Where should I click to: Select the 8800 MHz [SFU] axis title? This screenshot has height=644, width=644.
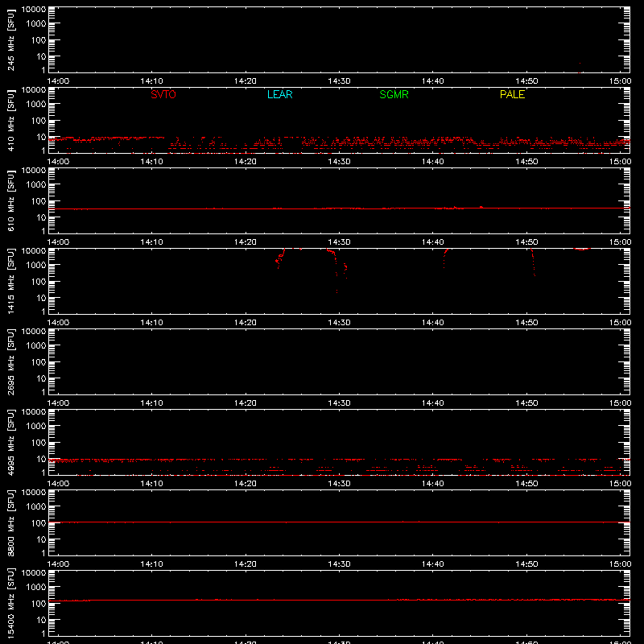[10, 522]
